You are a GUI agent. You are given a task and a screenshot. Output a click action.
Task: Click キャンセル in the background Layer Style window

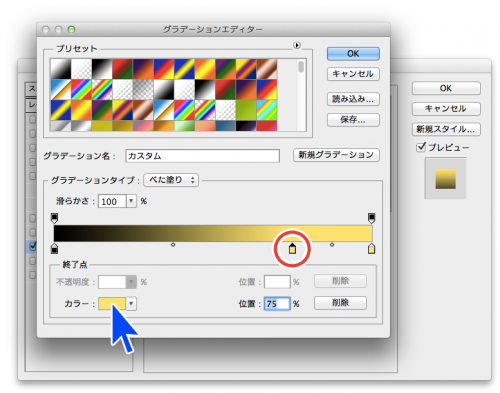tap(446, 109)
